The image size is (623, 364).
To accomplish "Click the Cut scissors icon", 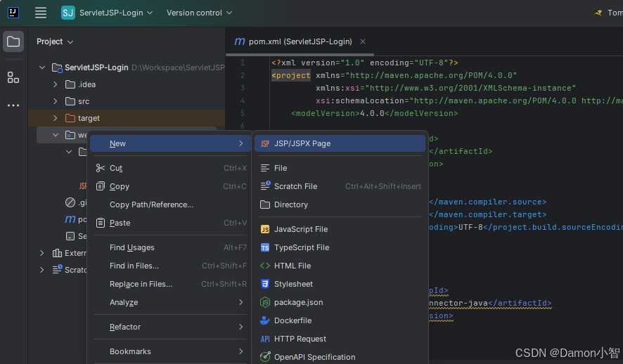I will (x=101, y=169).
